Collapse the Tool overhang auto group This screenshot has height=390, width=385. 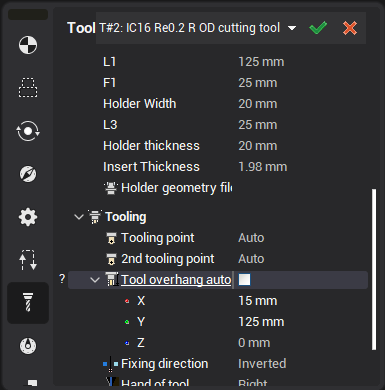coord(95,280)
